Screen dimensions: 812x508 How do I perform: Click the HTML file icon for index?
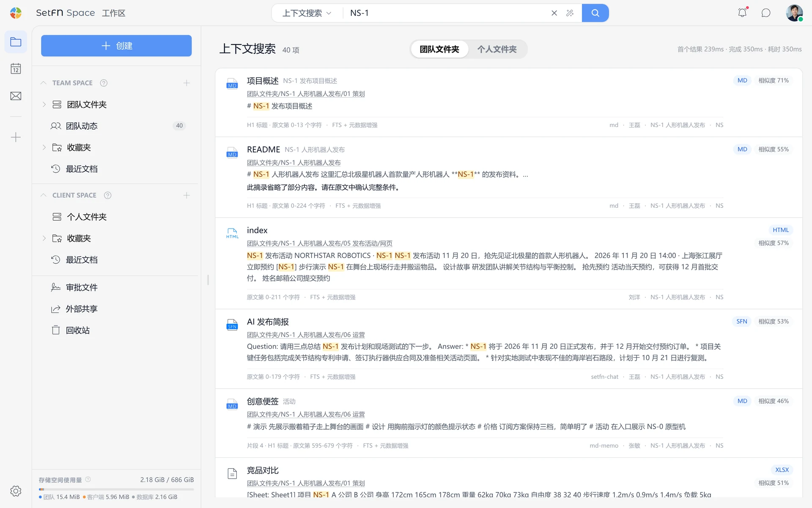coord(232,233)
